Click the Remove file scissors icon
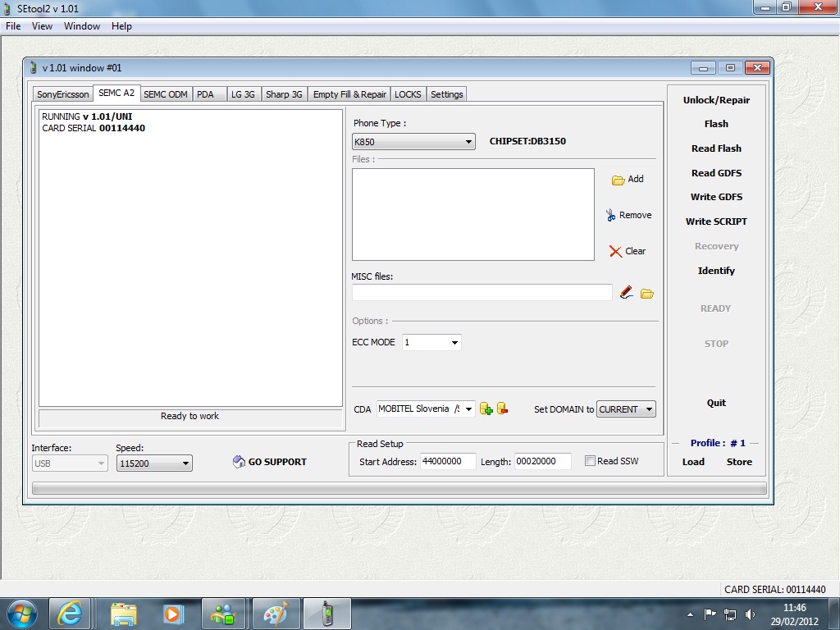Viewport: 840px width, 630px height. point(610,215)
